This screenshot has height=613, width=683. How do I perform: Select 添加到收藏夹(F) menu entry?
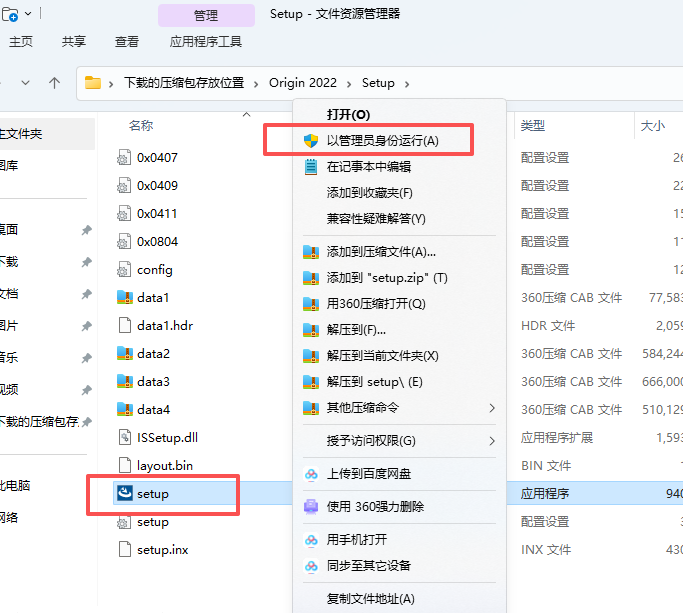click(x=399, y=193)
